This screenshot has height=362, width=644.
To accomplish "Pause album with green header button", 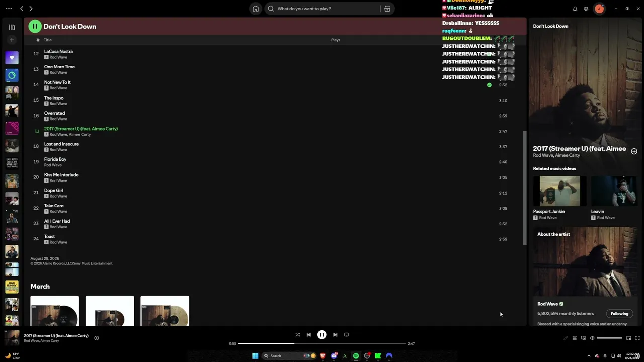I will pyautogui.click(x=35, y=26).
